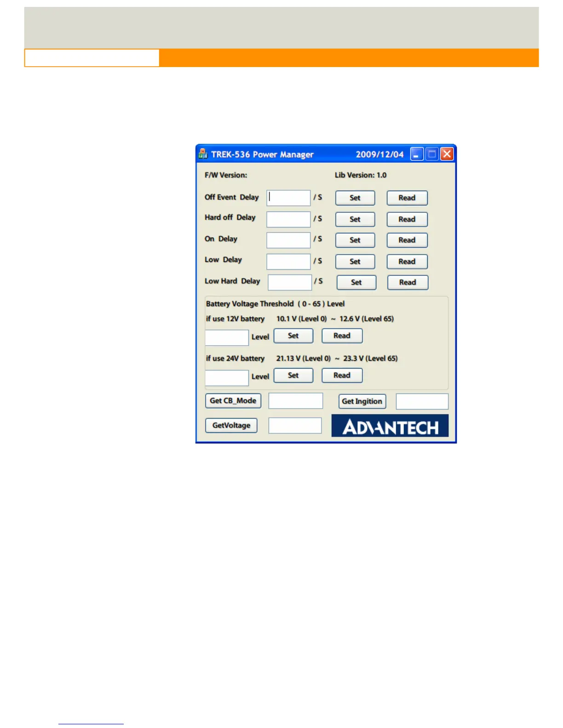Set the 12V battery threshold level
Screen dimensions: 563x728
[x=293, y=336]
